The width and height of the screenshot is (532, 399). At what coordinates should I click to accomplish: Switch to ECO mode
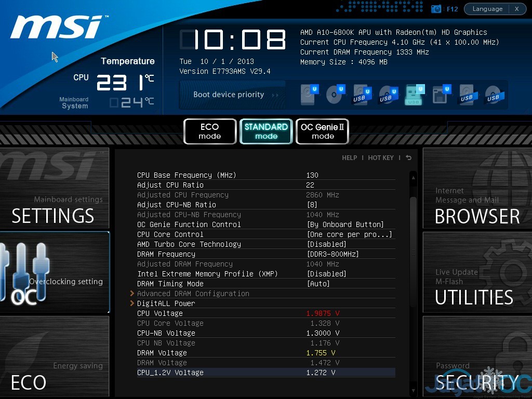click(210, 131)
